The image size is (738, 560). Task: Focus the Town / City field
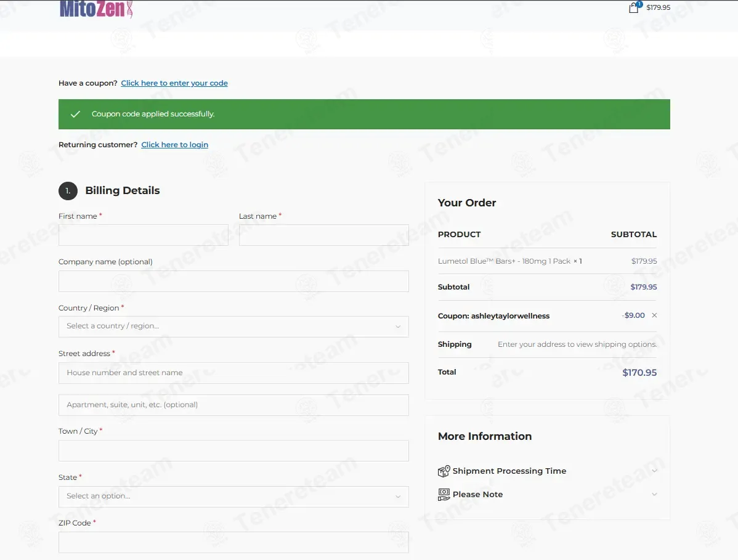(233, 451)
